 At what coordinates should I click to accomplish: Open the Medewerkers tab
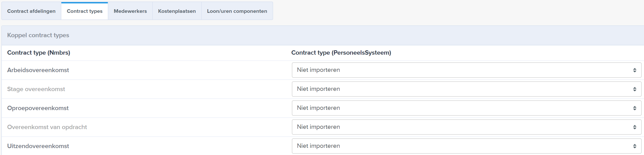click(x=130, y=11)
